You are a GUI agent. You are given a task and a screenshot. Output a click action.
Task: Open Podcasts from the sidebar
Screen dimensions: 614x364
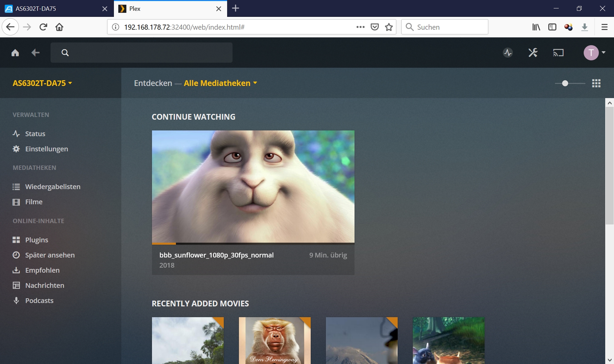[39, 301]
